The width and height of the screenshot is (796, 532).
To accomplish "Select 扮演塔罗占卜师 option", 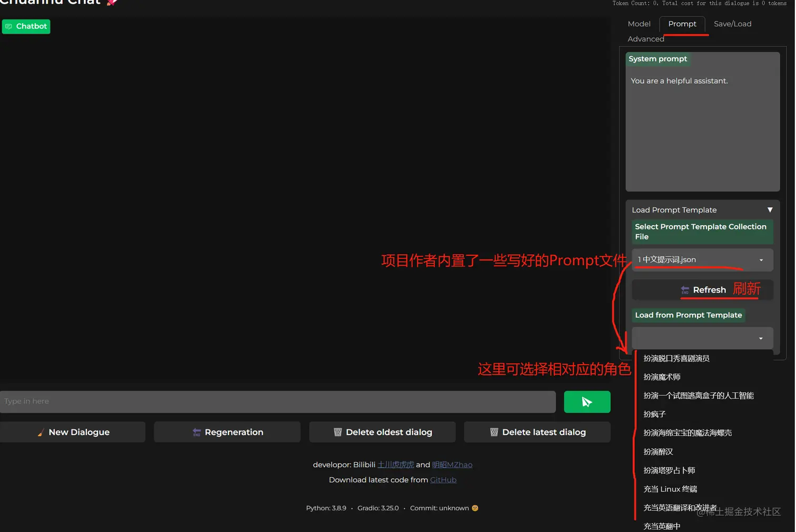I will [x=669, y=470].
